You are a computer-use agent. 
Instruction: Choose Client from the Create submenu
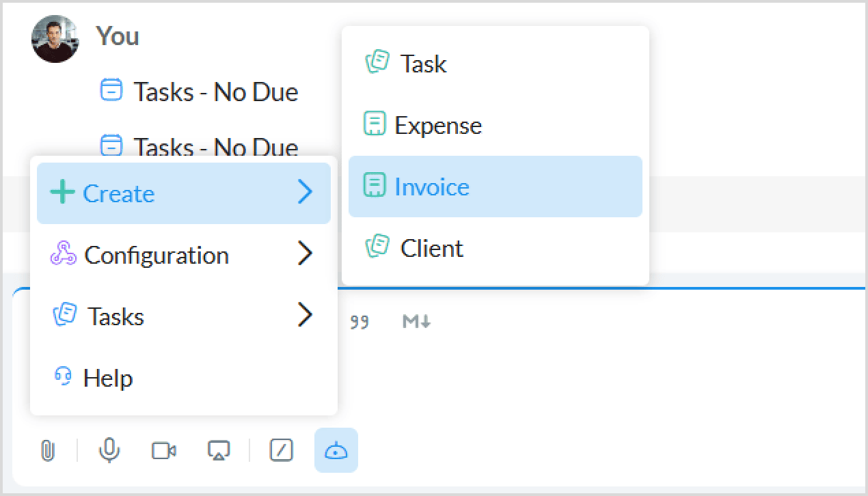pyautogui.click(x=432, y=248)
